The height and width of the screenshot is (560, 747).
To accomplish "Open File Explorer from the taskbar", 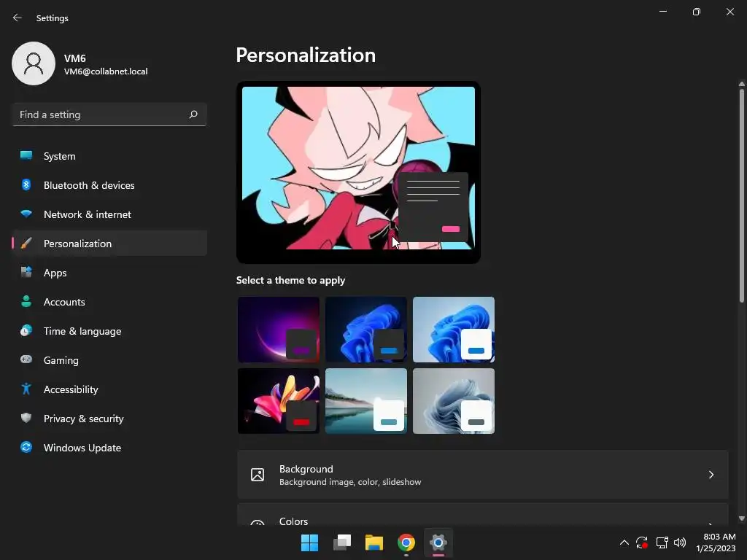I will point(374,542).
